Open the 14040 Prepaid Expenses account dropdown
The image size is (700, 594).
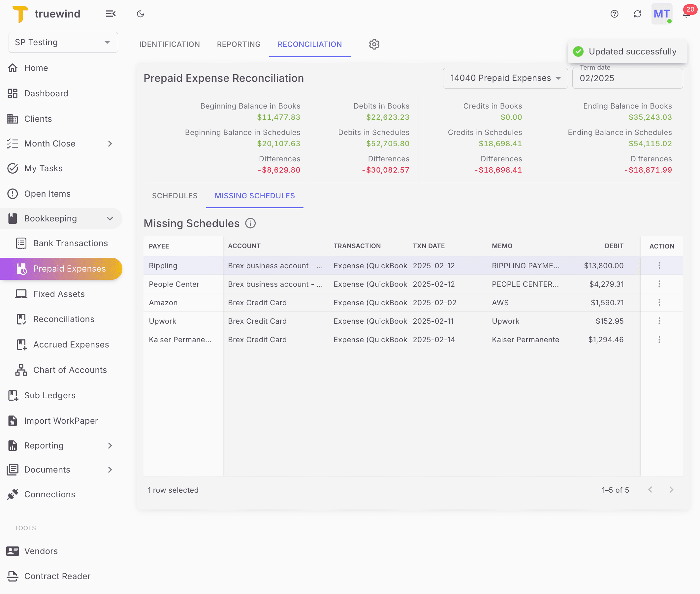pos(505,78)
